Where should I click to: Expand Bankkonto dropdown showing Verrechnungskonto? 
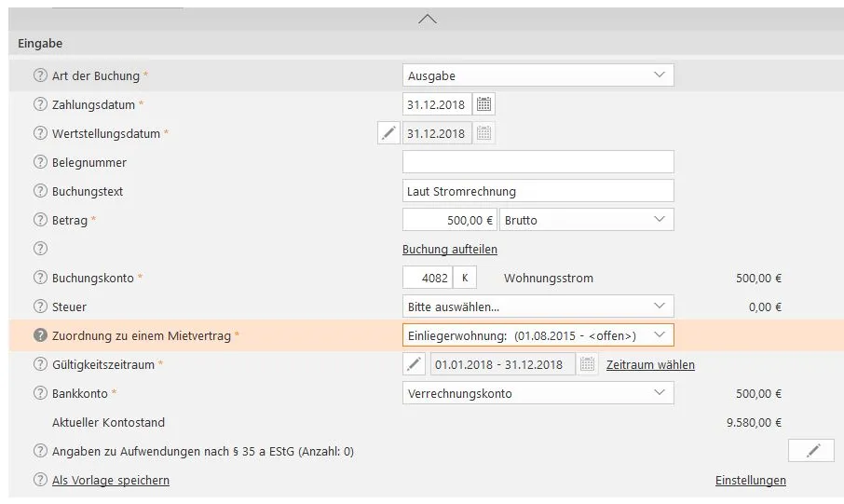[x=538, y=393]
